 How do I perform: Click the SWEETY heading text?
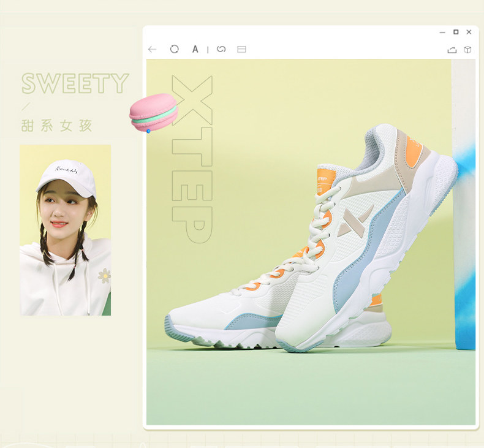coord(75,83)
